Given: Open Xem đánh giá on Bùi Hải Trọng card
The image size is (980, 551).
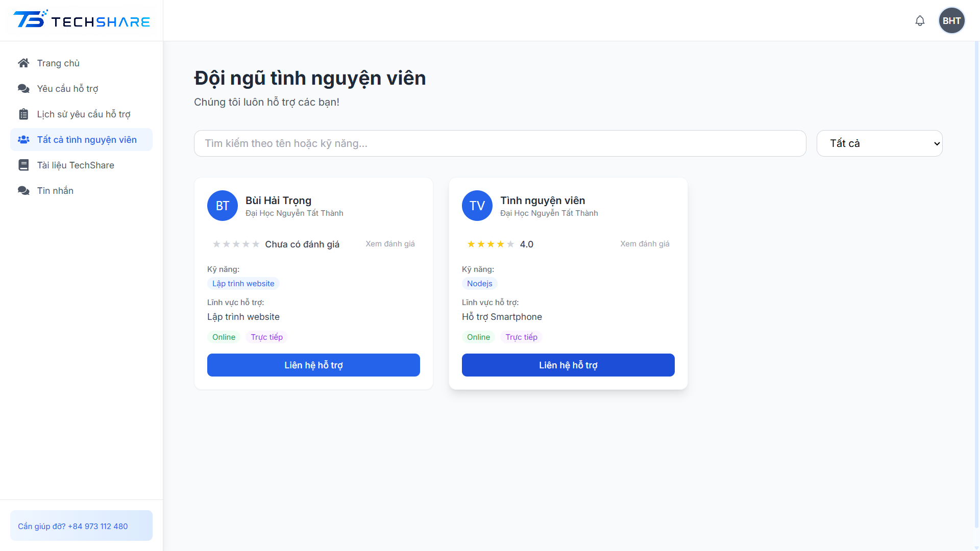Looking at the screenshot, I should click(x=390, y=244).
